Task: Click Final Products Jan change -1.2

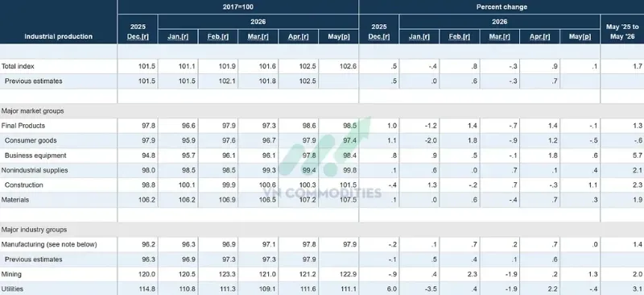Action: click(430, 126)
